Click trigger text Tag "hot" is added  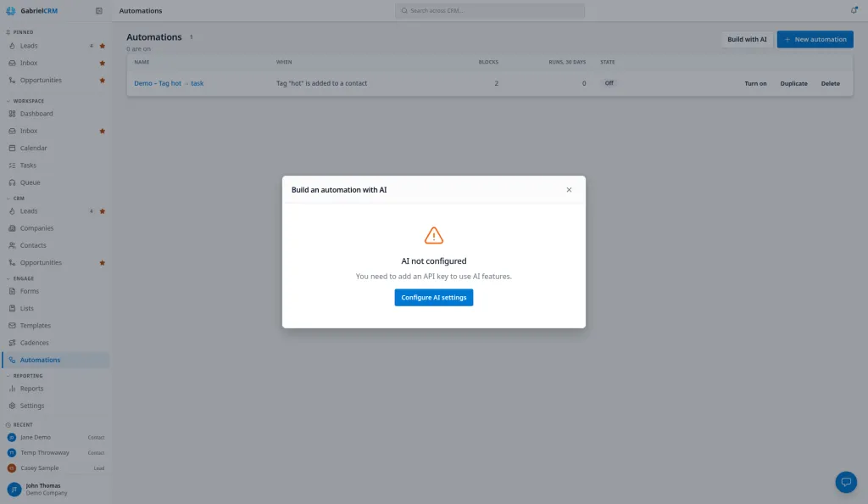tap(321, 83)
